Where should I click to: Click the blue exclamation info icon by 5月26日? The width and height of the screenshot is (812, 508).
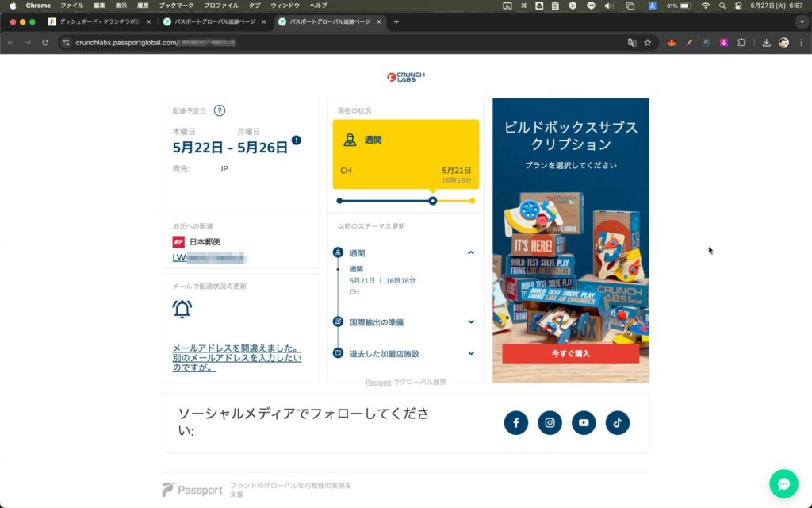coord(297,140)
